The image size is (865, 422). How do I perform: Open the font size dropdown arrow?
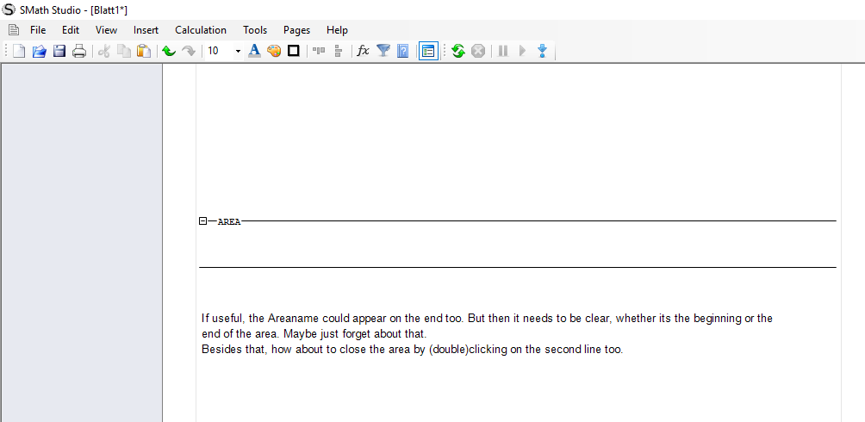(x=238, y=51)
